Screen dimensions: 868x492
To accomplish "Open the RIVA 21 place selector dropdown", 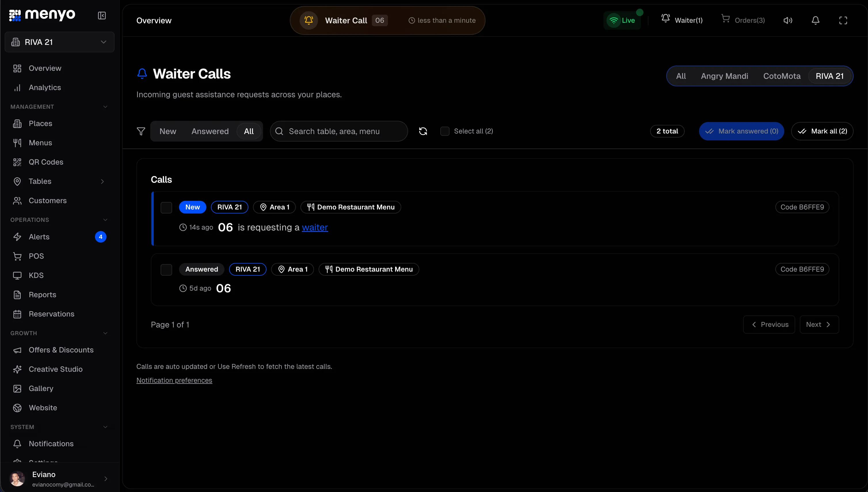I will click(60, 42).
